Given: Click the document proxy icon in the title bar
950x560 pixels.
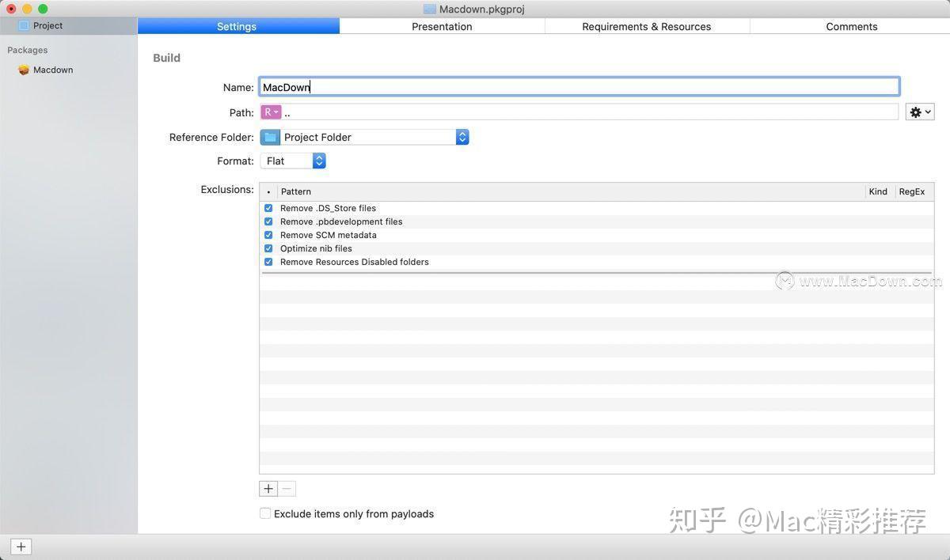Looking at the screenshot, I should point(427,9).
